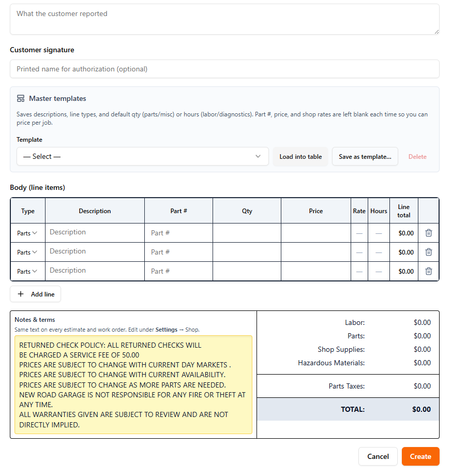The height and width of the screenshot is (476, 452).
Task: Click Load into table
Action: pyautogui.click(x=300, y=156)
